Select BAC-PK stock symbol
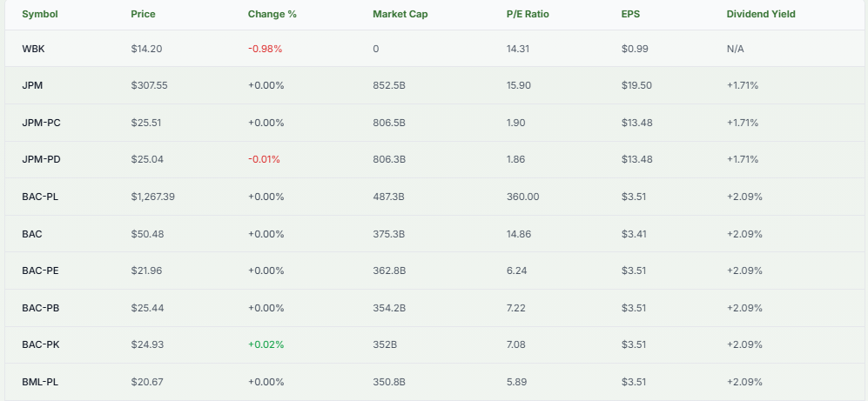The height and width of the screenshot is (401, 868). (x=40, y=344)
